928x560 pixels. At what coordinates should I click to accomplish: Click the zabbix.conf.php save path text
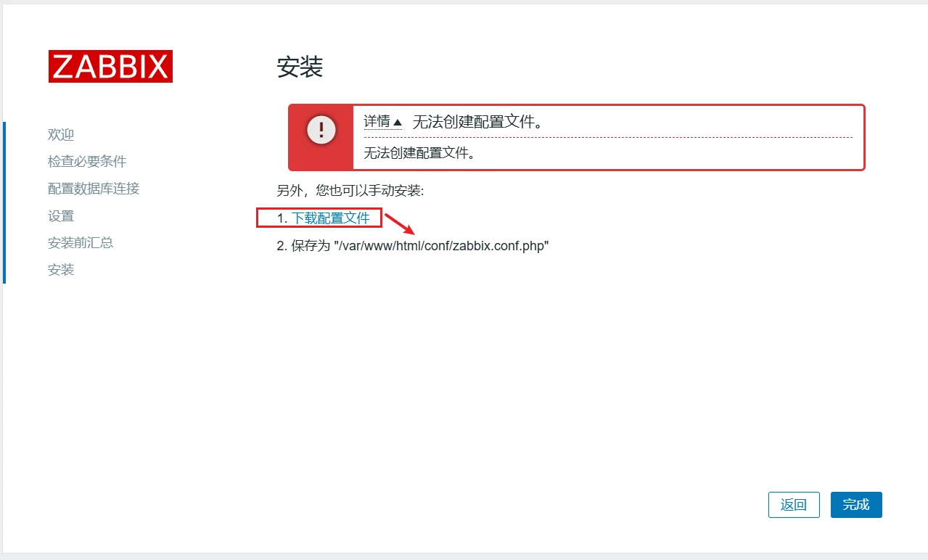coord(441,246)
